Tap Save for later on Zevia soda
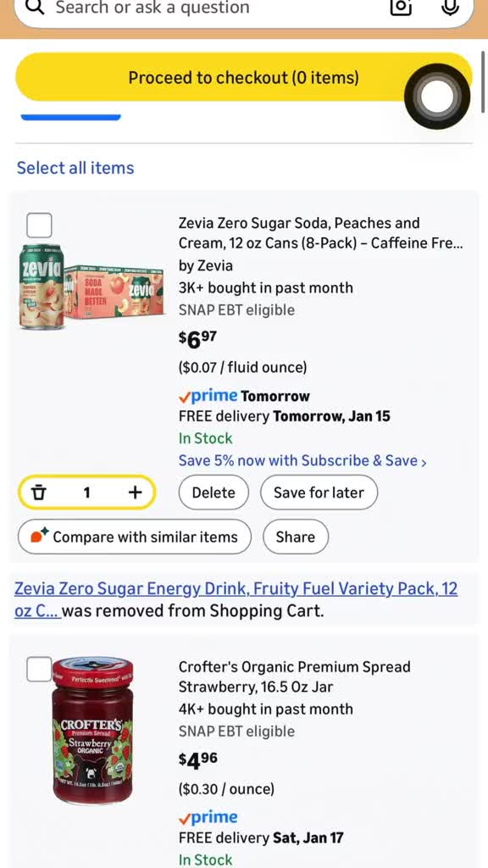 tap(319, 492)
